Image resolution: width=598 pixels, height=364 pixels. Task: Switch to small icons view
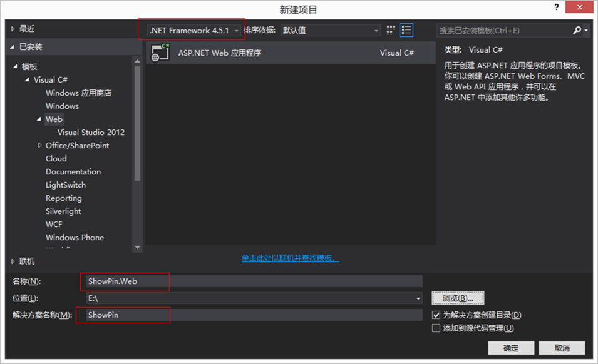click(x=391, y=30)
